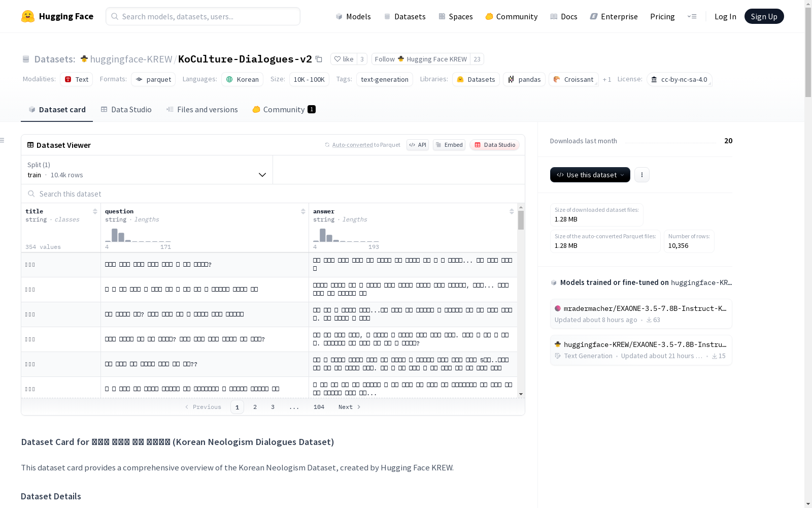Click the Embed button in Dataset Viewer
Screen dimensions: 812x508
click(449, 145)
